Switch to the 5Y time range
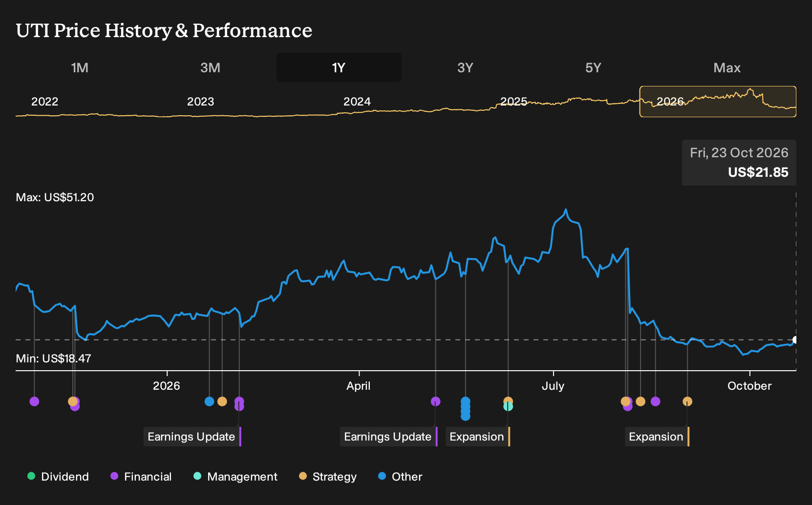The width and height of the screenshot is (812, 505). (x=593, y=68)
